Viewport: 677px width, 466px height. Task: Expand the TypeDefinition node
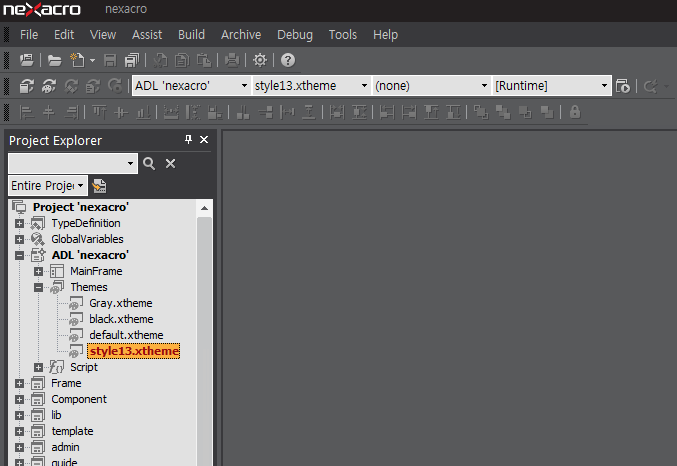click(x=19, y=223)
